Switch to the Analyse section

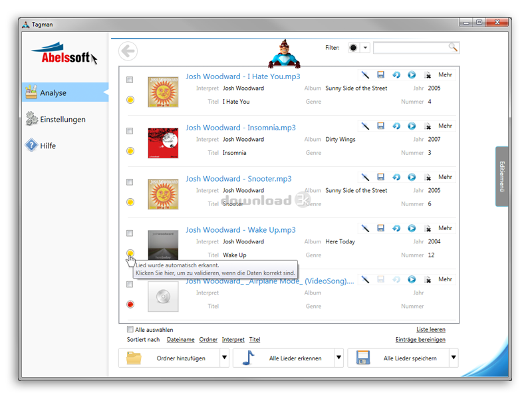click(65, 92)
